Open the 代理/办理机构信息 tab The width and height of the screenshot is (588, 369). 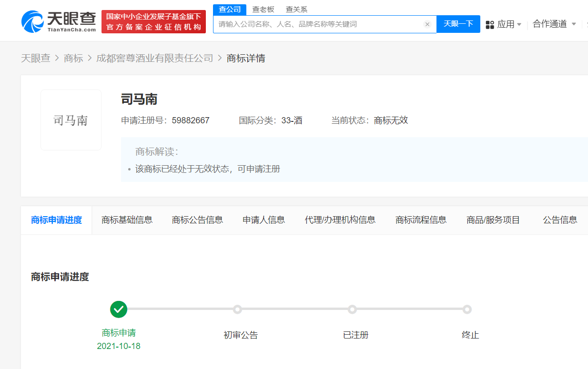pyautogui.click(x=340, y=220)
